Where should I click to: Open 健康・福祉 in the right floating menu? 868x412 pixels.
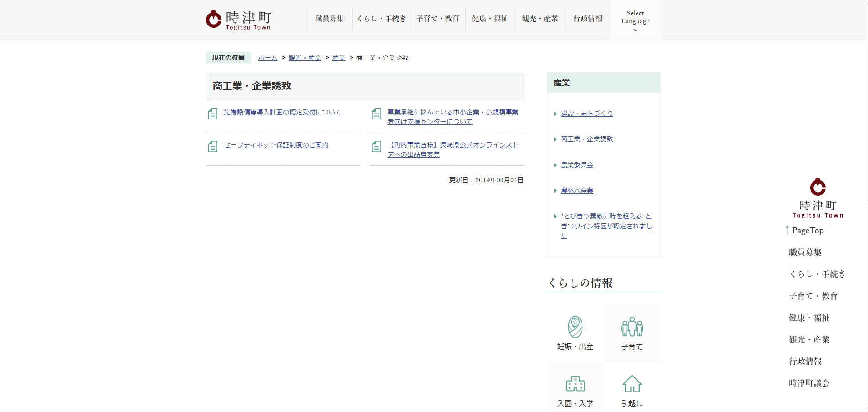point(809,318)
